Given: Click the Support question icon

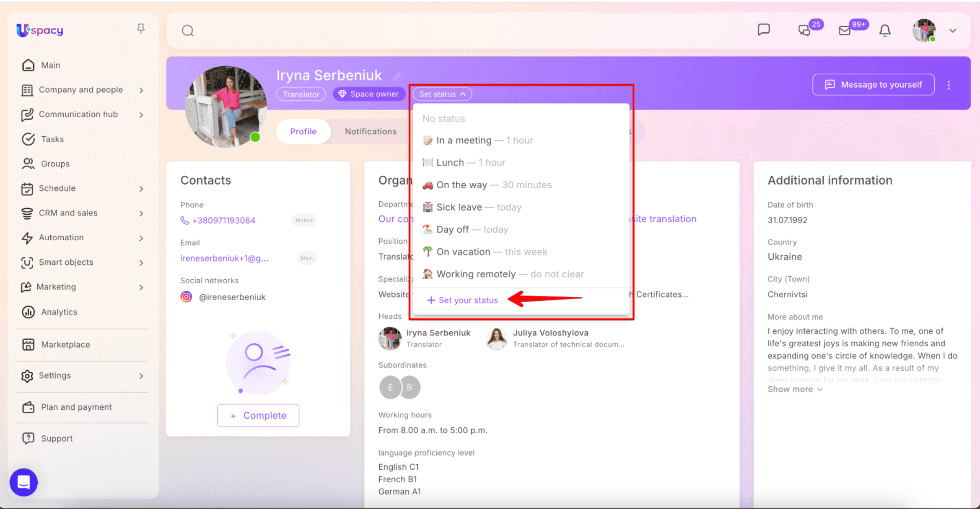Looking at the screenshot, I should 28,438.
